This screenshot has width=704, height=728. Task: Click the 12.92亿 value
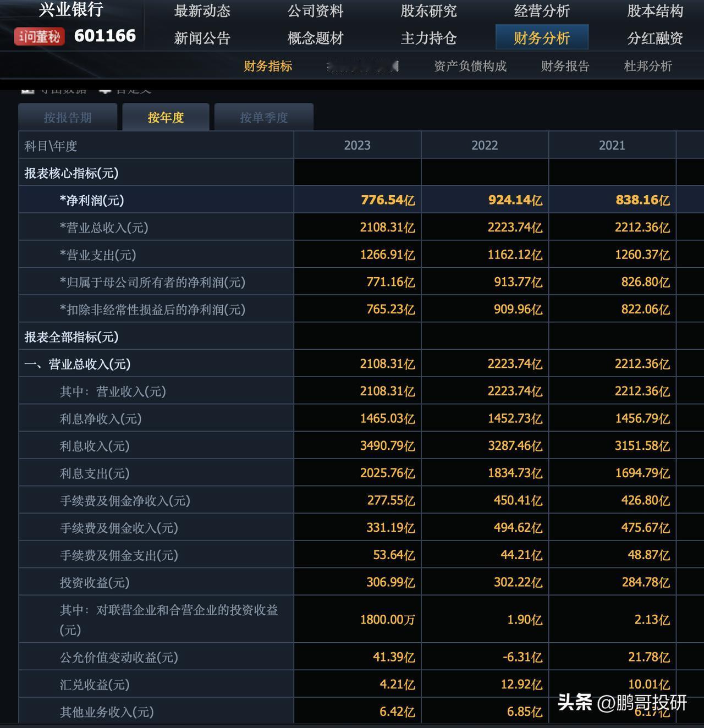pos(521,685)
